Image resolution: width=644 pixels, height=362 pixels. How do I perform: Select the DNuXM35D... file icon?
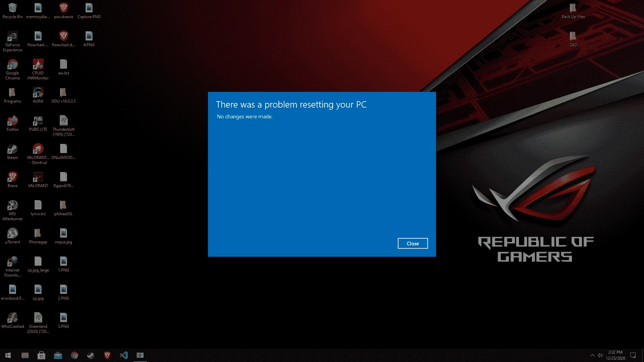(63, 152)
